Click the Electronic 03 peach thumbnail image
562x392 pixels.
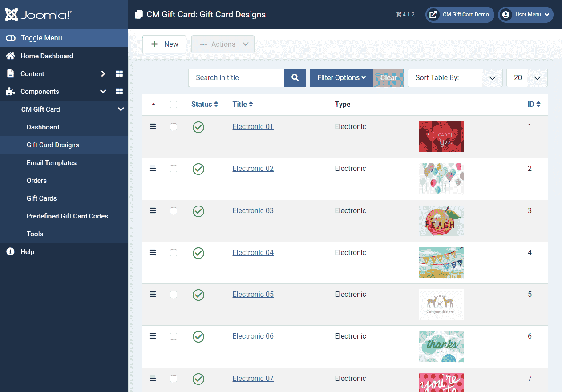[441, 221]
